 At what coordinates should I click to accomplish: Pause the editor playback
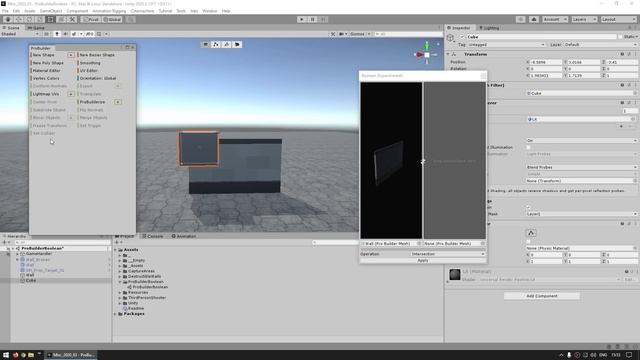pos(312,19)
